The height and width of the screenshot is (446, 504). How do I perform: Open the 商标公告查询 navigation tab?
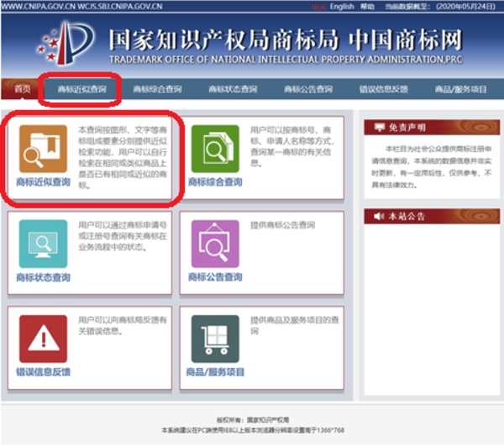(308, 89)
